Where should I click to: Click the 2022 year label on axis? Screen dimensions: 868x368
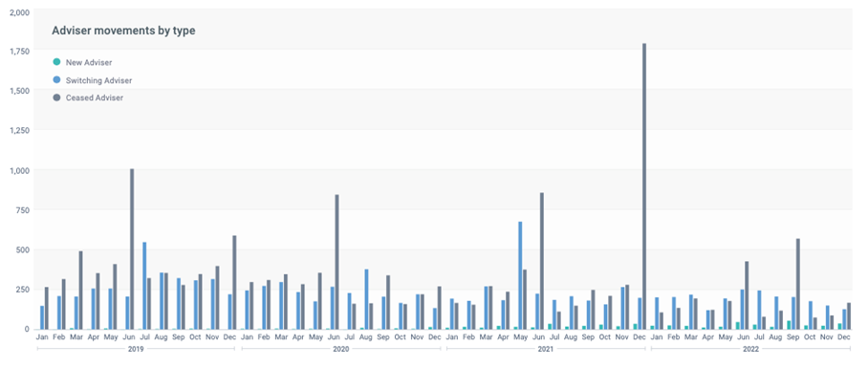[x=751, y=349]
